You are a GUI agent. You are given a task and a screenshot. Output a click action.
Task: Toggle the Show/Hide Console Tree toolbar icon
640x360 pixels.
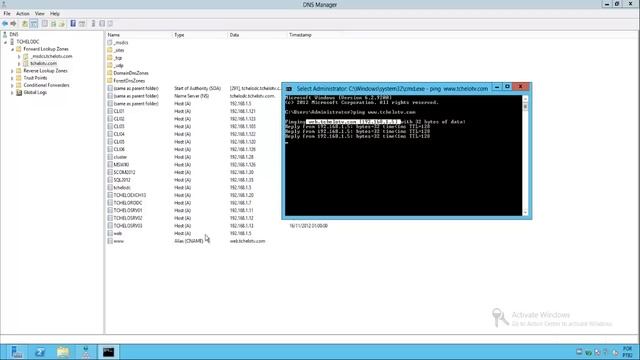[34, 24]
